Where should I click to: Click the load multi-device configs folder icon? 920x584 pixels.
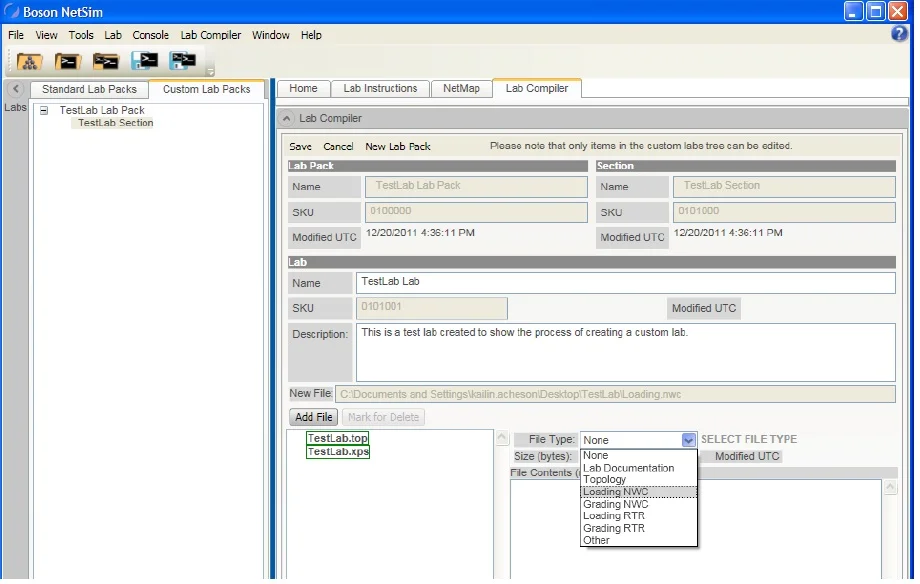pyautogui.click(x=106, y=61)
